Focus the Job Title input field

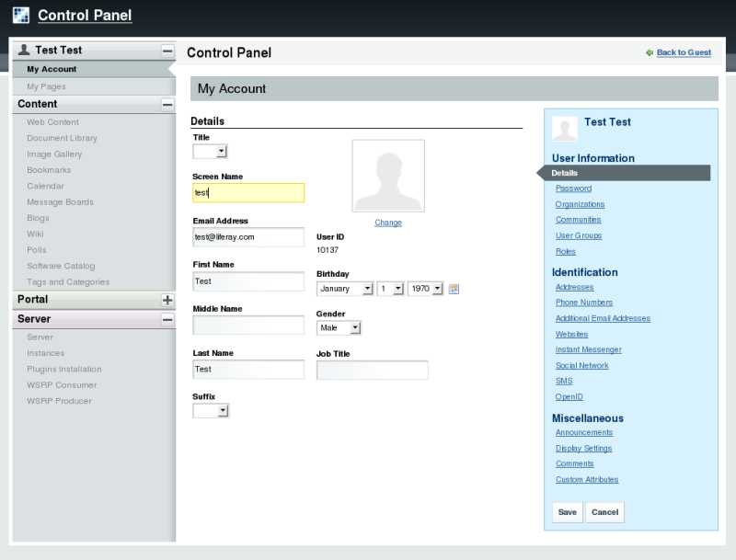(x=373, y=370)
